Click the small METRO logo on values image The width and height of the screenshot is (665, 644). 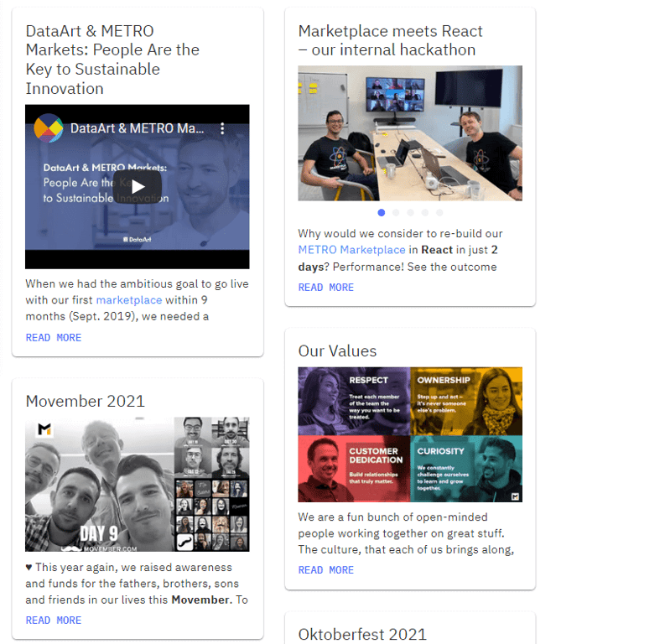515,496
